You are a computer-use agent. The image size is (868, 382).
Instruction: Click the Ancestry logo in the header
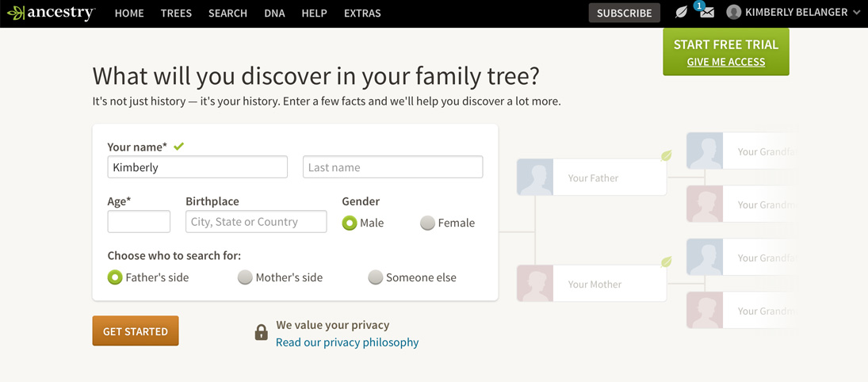(51, 13)
